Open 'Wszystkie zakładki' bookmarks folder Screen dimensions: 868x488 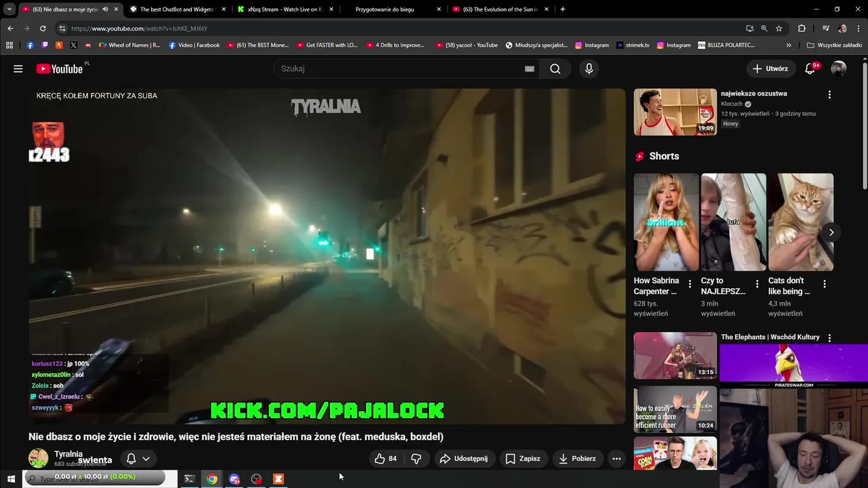[x=834, y=45]
